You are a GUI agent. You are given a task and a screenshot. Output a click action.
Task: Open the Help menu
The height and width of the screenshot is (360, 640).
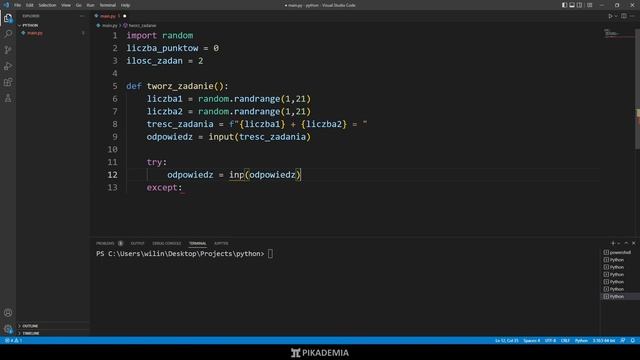(125, 5)
